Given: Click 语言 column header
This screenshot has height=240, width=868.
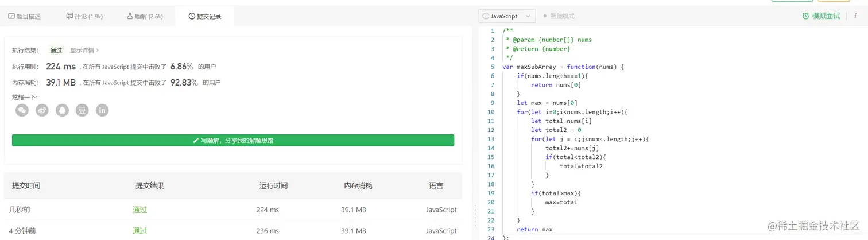Looking at the screenshot, I should coord(436,186).
